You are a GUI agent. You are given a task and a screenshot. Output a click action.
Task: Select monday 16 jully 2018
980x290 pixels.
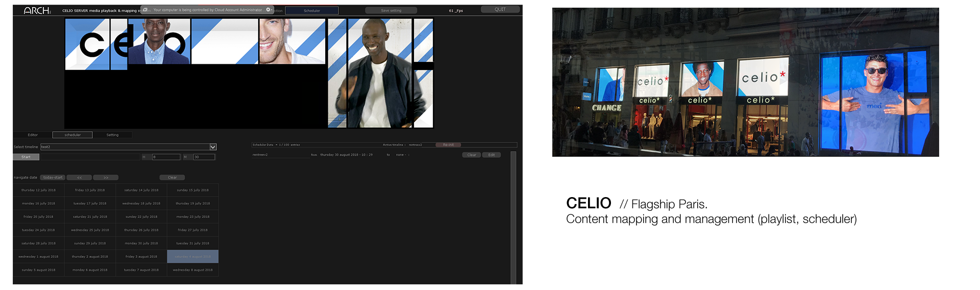38,203
